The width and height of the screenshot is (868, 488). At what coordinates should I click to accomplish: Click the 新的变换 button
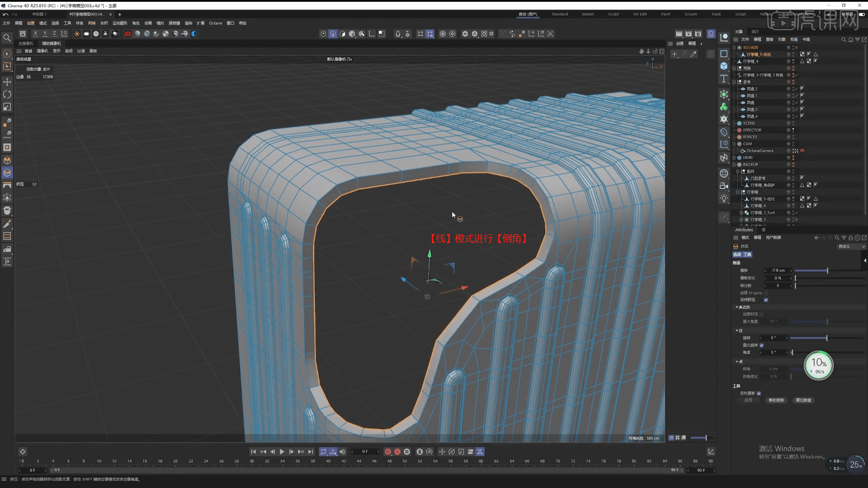776,400
